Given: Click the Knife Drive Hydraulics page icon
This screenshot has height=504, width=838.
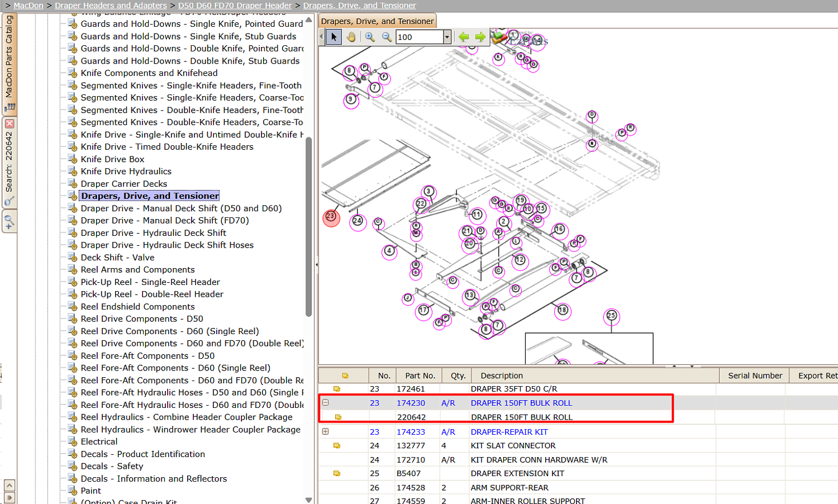Looking at the screenshot, I should [x=73, y=171].
